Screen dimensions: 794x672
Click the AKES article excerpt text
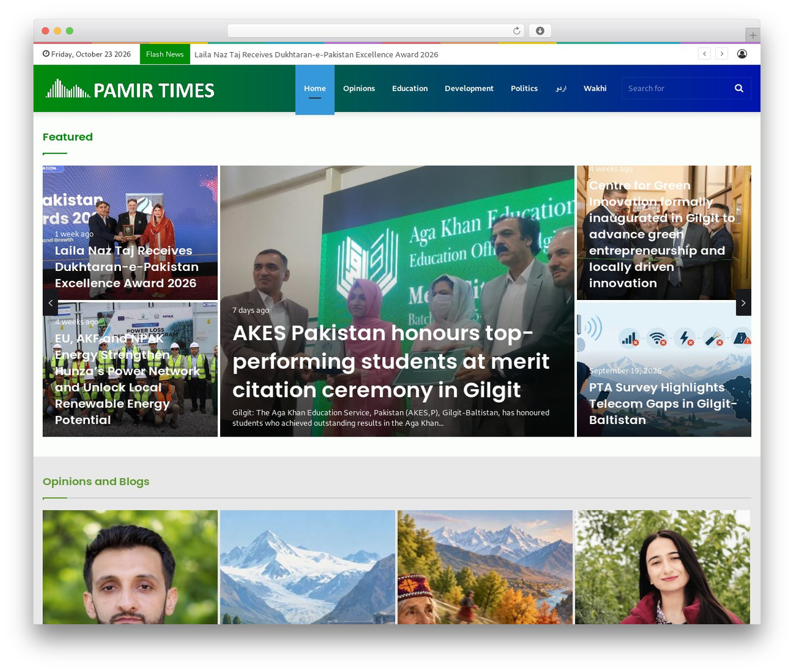pyautogui.click(x=391, y=418)
